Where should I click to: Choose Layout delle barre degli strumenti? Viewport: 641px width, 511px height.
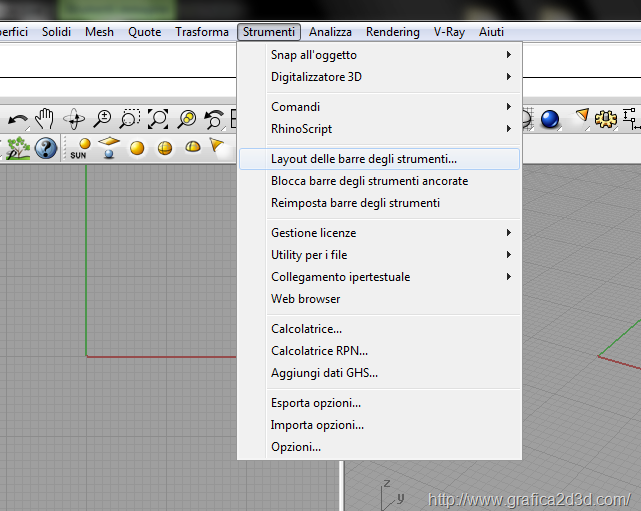pos(379,159)
